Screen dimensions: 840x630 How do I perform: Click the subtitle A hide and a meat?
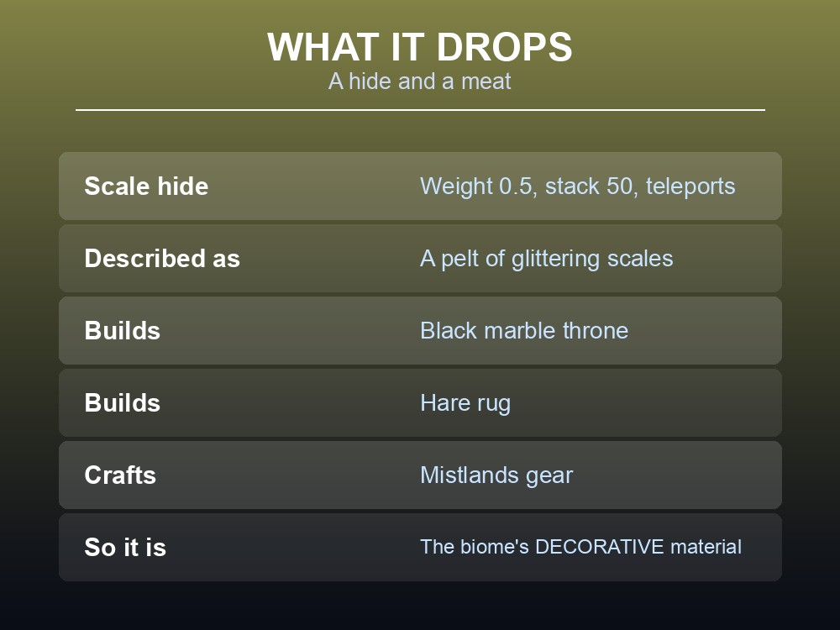pyautogui.click(x=420, y=81)
